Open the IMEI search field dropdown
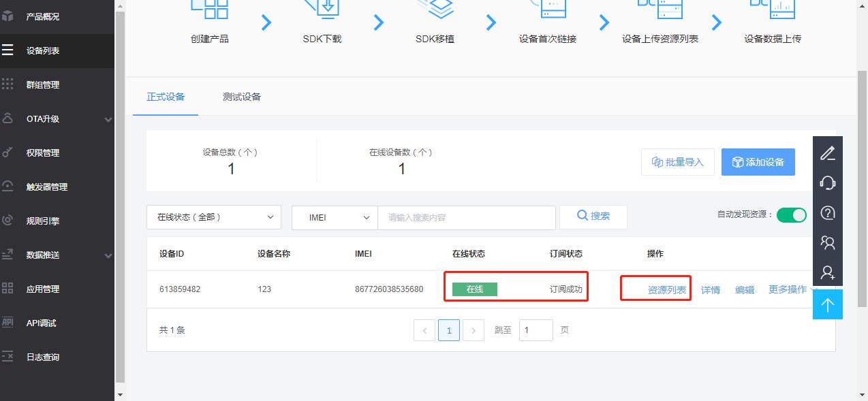This screenshot has width=868, height=401. [x=334, y=217]
